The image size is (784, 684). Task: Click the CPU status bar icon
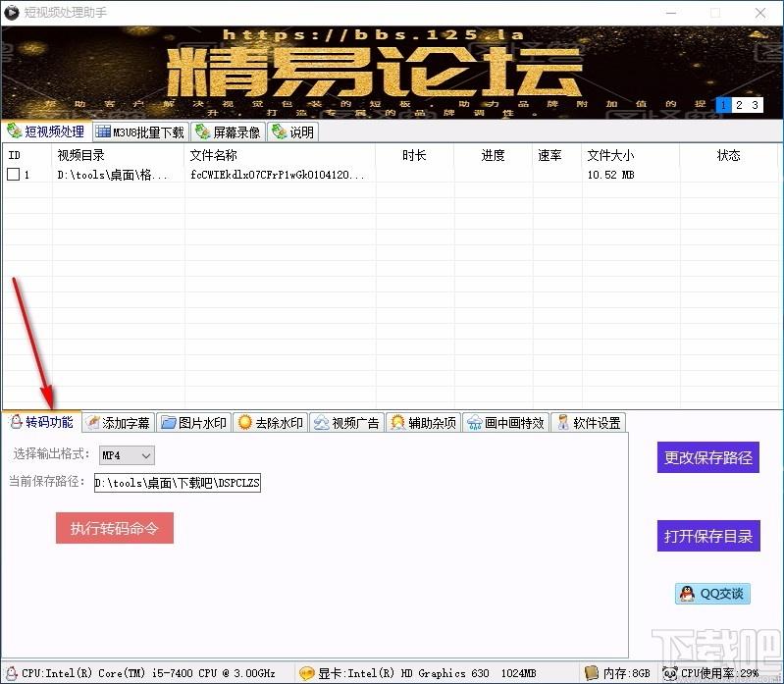click(x=11, y=673)
